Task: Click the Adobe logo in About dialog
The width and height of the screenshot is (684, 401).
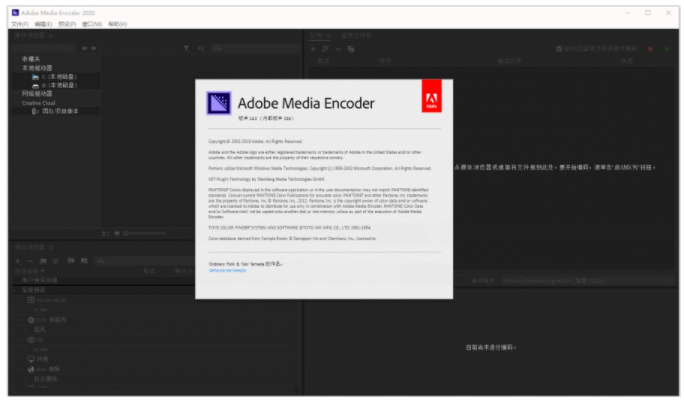Action: tap(431, 96)
